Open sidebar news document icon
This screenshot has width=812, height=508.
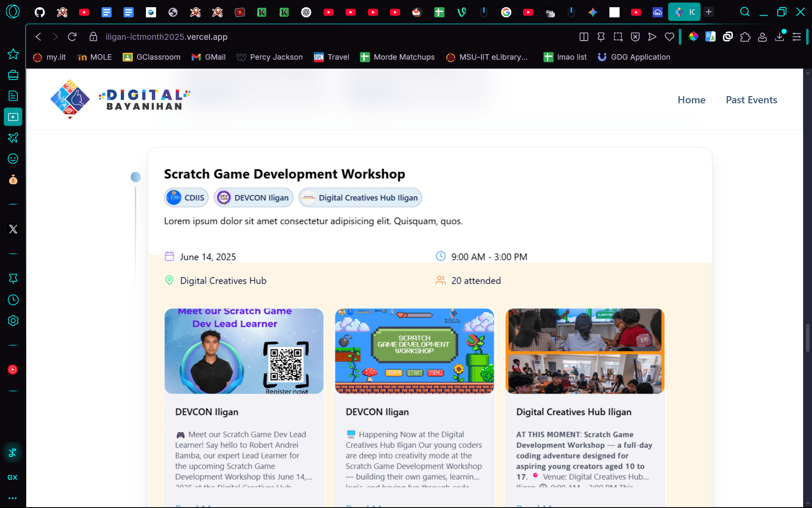[x=13, y=96]
